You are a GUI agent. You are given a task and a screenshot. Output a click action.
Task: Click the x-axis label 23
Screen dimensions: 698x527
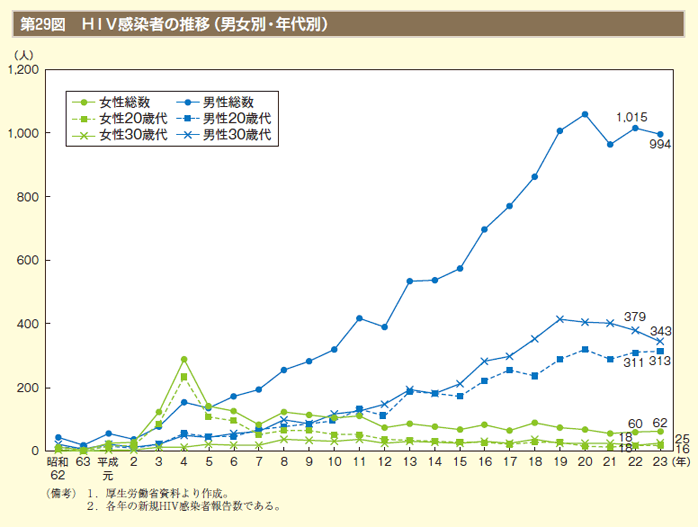[x=660, y=462]
